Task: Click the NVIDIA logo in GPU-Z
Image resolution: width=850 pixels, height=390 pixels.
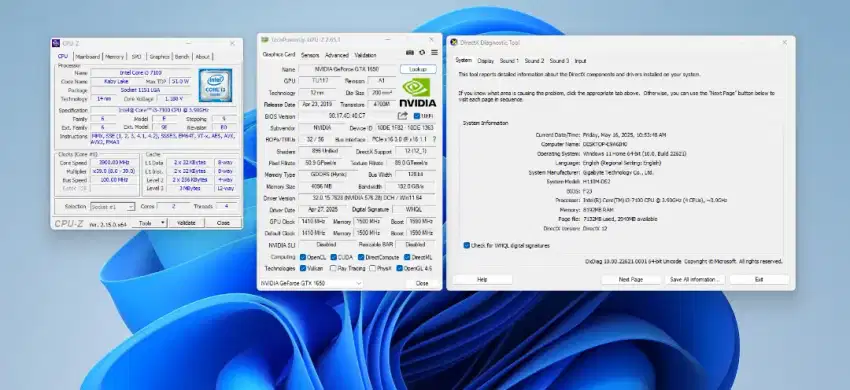Action: (417, 92)
